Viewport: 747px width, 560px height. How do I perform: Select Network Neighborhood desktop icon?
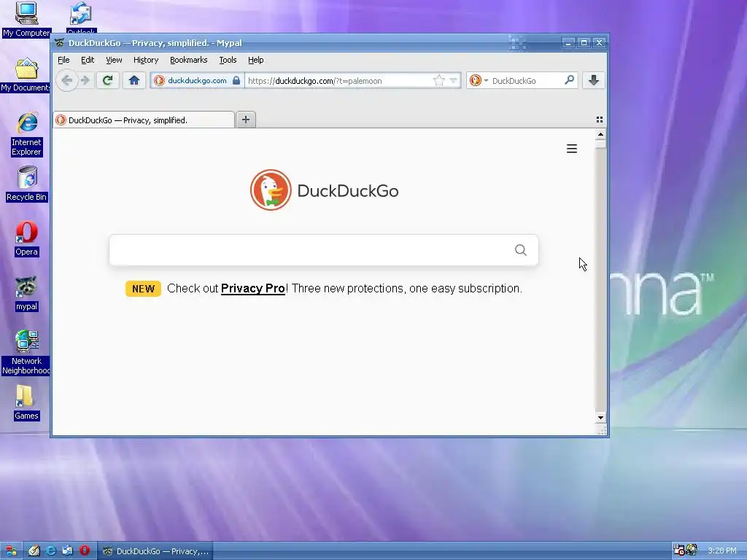pos(26,352)
